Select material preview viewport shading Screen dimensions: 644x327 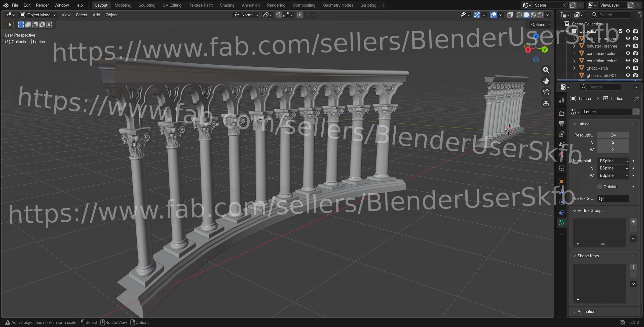533,15
